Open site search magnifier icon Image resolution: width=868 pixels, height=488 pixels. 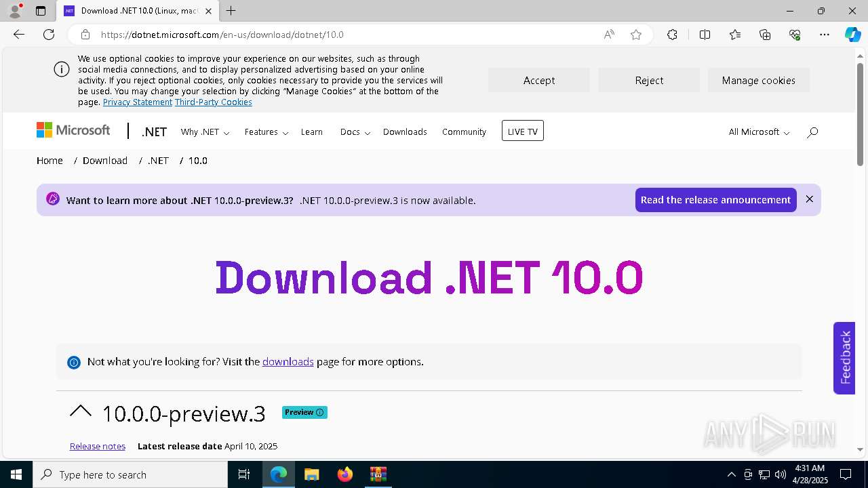point(812,132)
